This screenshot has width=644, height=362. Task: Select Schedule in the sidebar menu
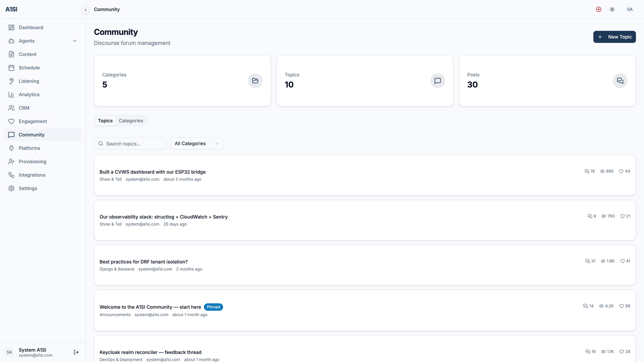coord(43,68)
